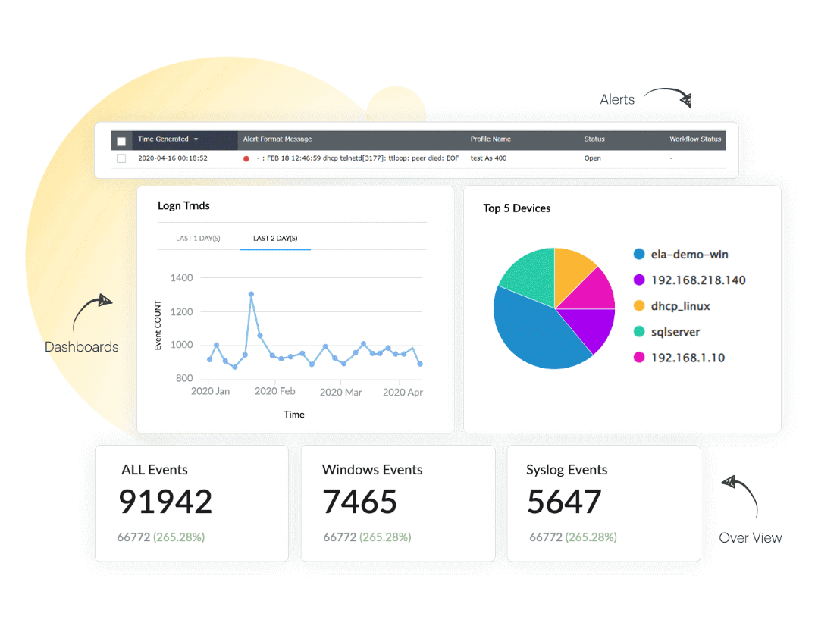Click the peak data point on the line chart

251,294
